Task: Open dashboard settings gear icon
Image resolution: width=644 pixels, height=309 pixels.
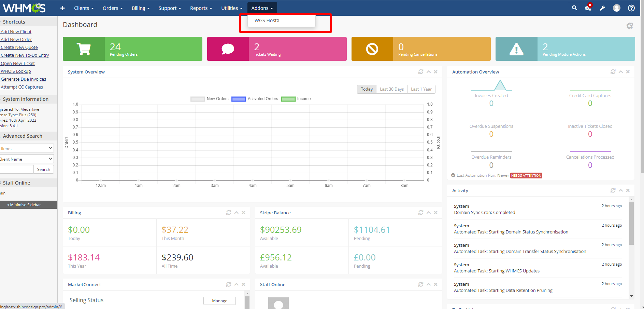Action: tap(630, 26)
